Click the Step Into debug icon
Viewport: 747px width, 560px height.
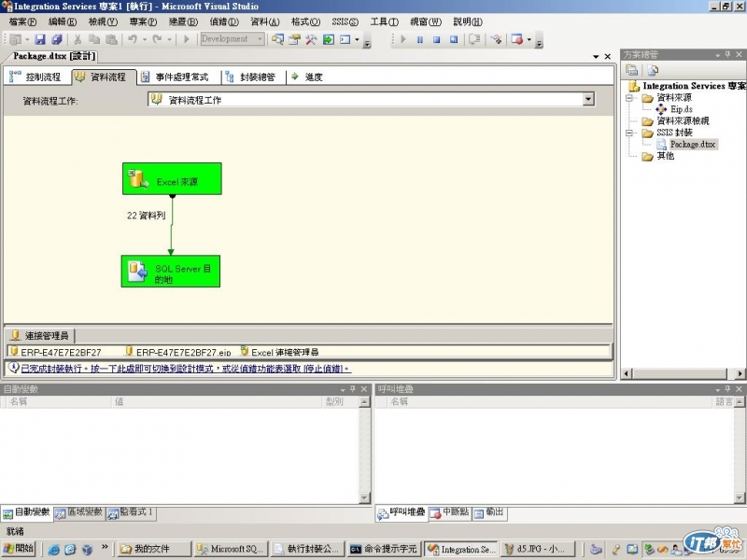coord(496,39)
